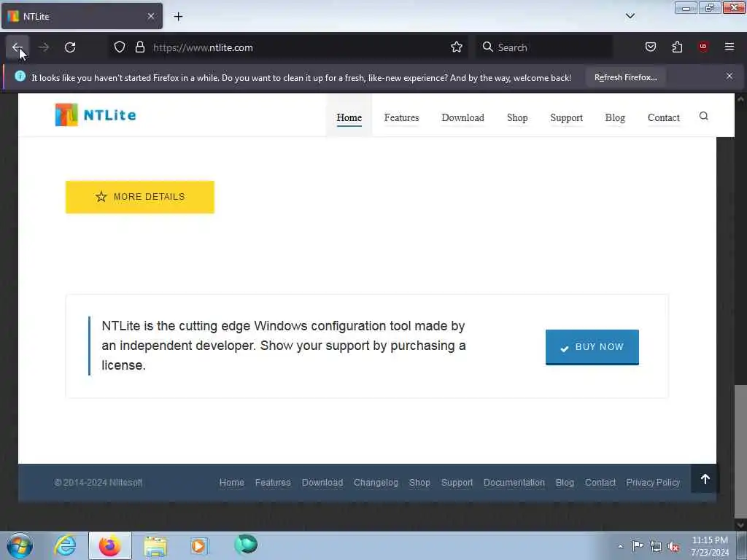
Task: Open tracking protection shield icon
Action: pyautogui.click(x=120, y=47)
